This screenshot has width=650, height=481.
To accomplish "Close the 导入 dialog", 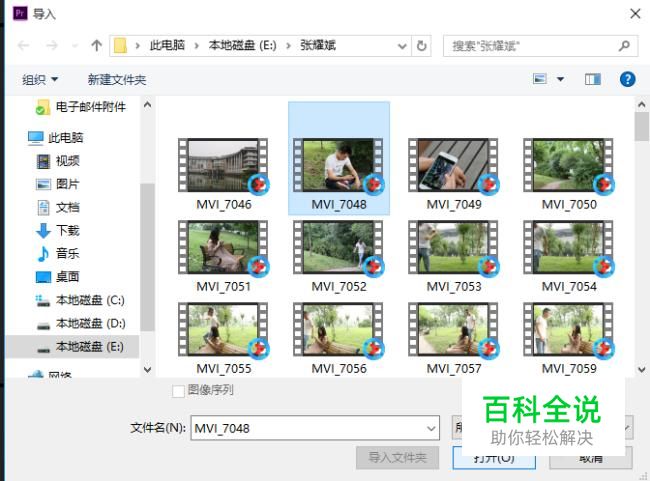I will [635, 14].
